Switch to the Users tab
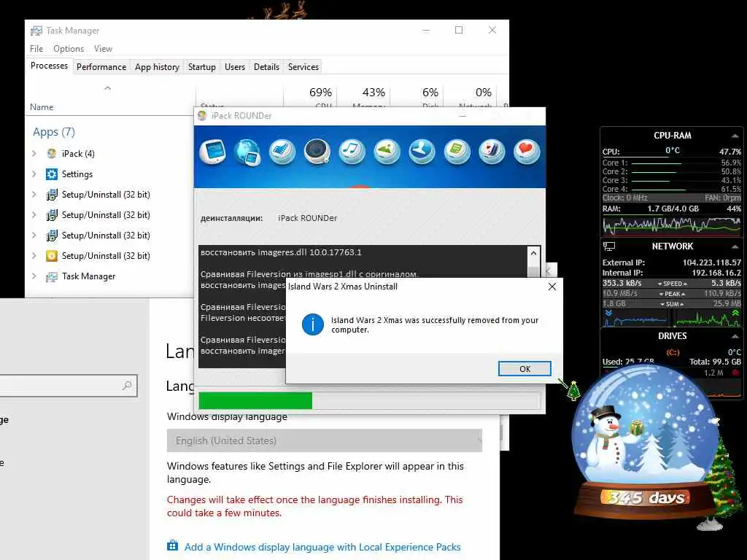The image size is (747, 560). click(235, 66)
